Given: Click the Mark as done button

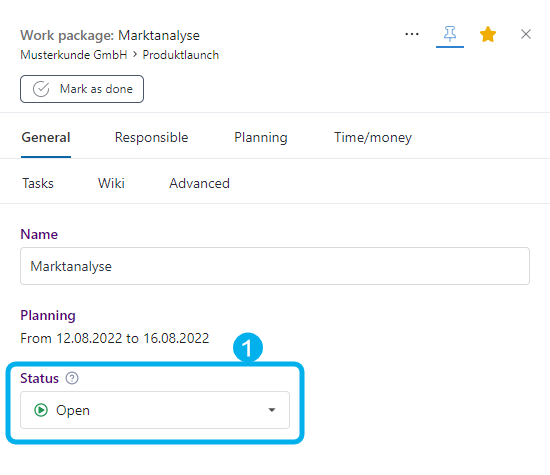Looking at the screenshot, I should tap(82, 89).
